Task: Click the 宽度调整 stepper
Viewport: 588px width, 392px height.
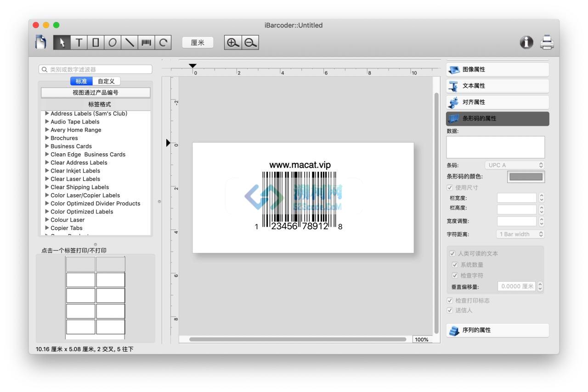Action: click(541, 221)
